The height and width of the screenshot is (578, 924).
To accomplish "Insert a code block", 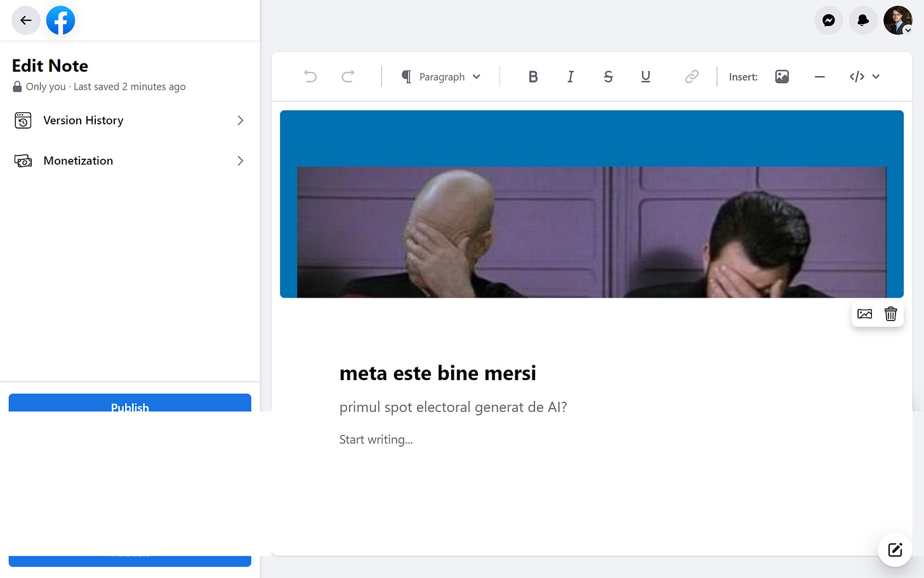I will pyautogui.click(x=857, y=77).
